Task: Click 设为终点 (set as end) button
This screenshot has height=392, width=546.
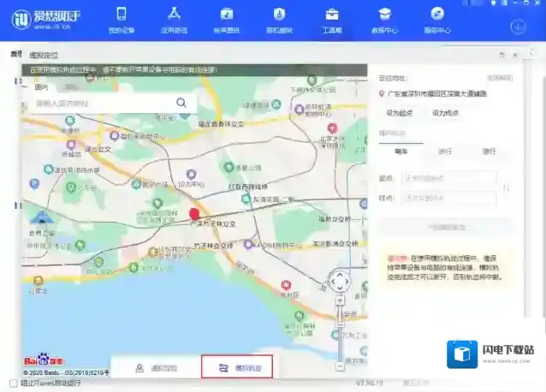Action: tap(445, 113)
